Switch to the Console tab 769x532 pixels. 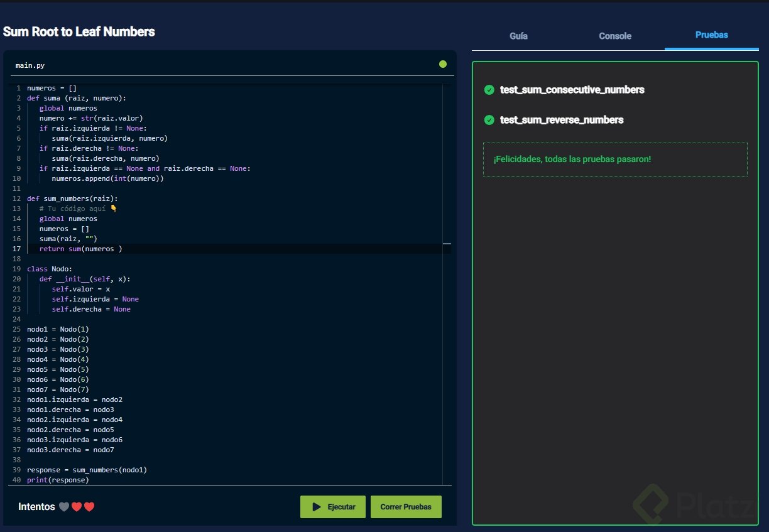coord(615,36)
